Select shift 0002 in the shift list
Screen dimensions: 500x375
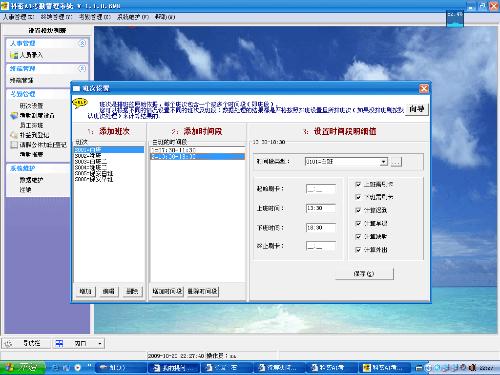coord(109,156)
